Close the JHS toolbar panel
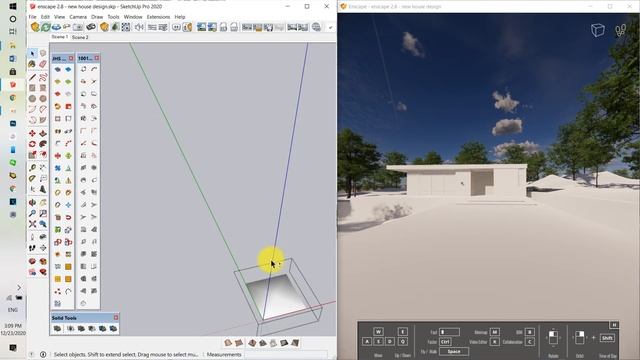Image resolution: width=640 pixels, height=360 pixels. pos(71,58)
